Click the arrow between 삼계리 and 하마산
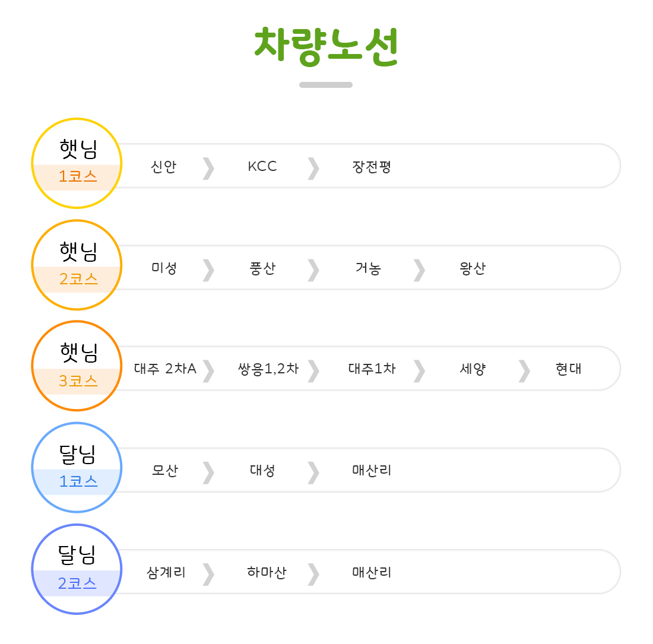Screen dimensions: 653x644 (208, 574)
